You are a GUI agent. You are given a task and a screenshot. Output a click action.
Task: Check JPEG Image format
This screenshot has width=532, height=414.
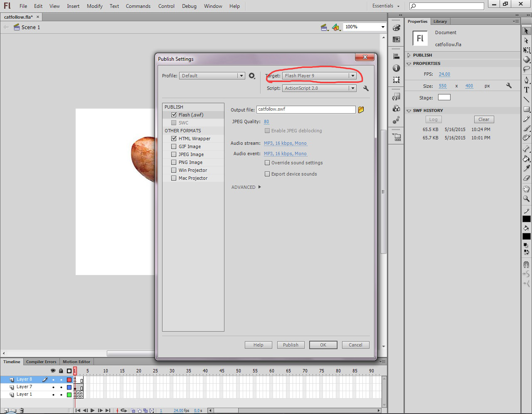[x=174, y=154]
